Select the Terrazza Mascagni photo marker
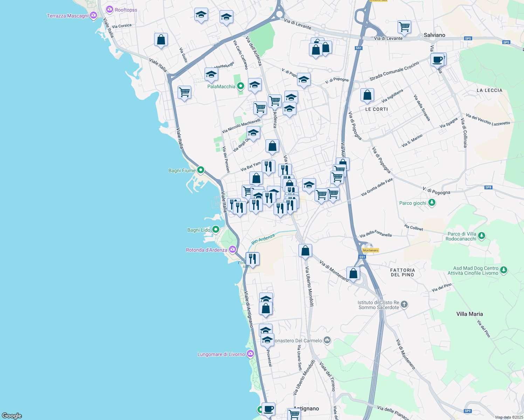524x420 pixels. click(93, 15)
